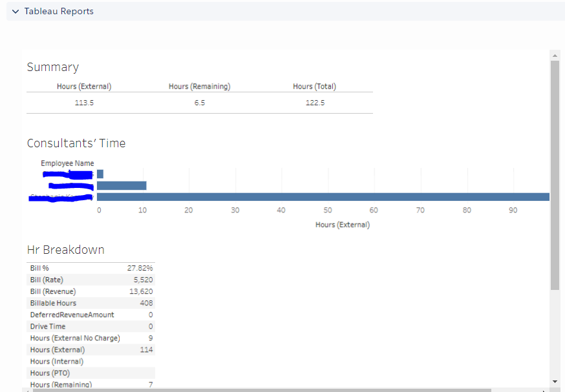Screen dimensions: 565x392
Task: Click the 114 value in Hr Breakdown
Action: pyautogui.click(x=146, y=350)
